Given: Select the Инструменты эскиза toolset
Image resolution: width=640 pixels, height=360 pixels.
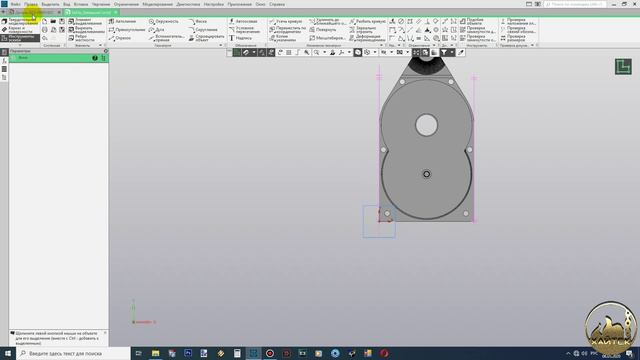Looking at the screenshot, I should click(x=20, y=38).
